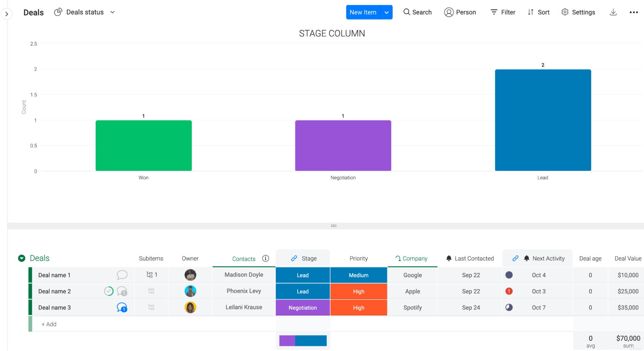Expand the New Item dropdown arrow
The image size is (644, 351).
tap(387, 12)
